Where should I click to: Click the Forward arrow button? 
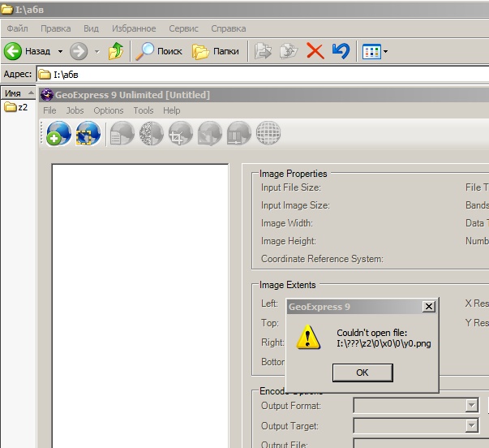tap(79, 51)
